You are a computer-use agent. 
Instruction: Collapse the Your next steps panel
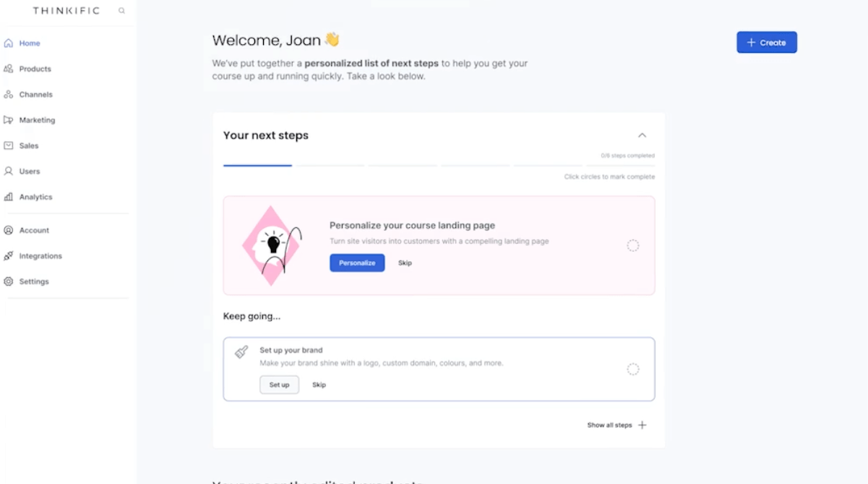[x=642, y=135]
